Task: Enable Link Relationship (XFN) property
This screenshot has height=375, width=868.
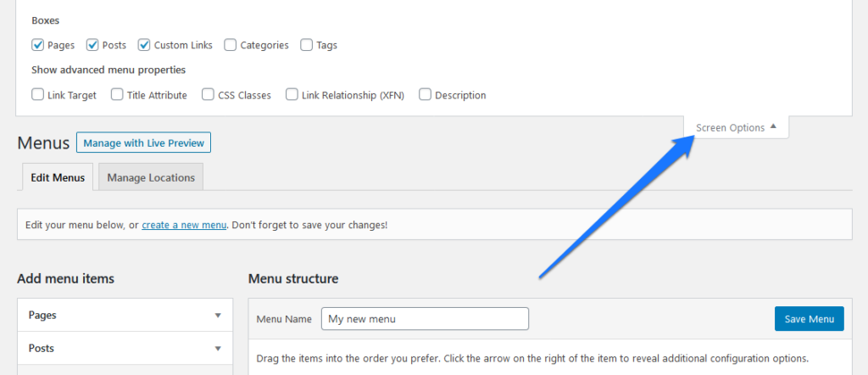Action: (292, 95)
